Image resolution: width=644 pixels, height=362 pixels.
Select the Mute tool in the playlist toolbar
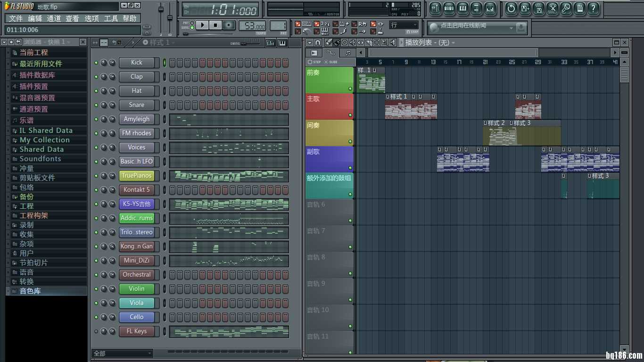(353, 42)
